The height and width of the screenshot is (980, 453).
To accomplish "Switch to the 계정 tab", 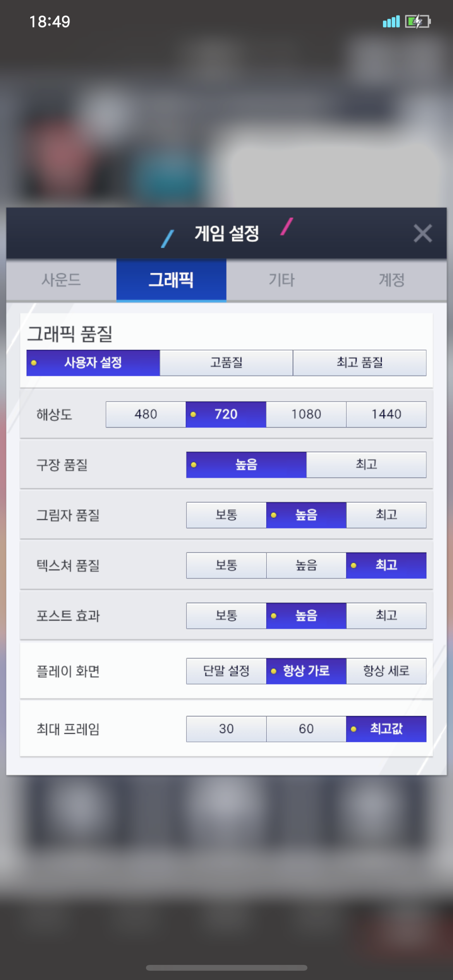I will tap(391, 280).
